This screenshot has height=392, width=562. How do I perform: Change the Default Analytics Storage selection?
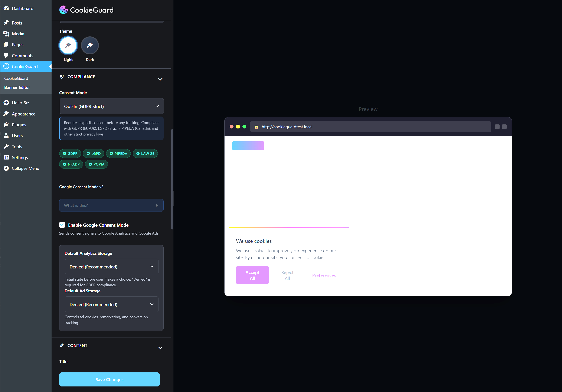click(x=111, y=267)
